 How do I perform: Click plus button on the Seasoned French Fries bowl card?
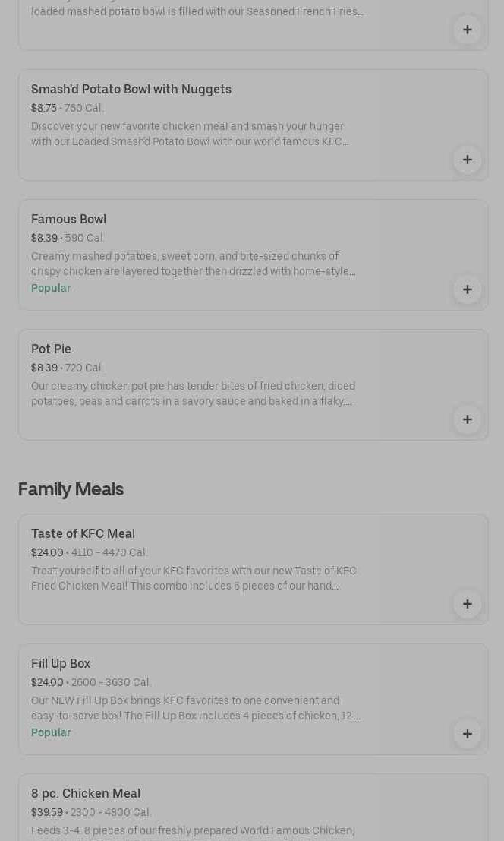467,30
